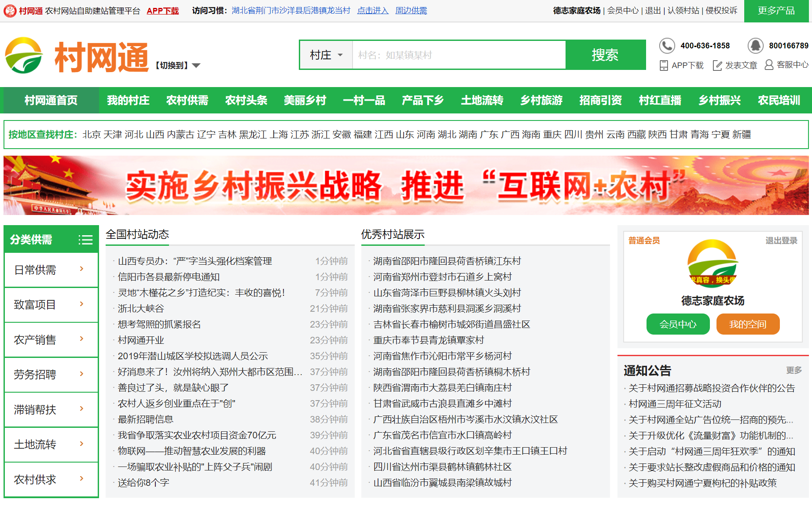
Task: Open the 乡村旅游 navigation tab
Action: click(541, 100)
